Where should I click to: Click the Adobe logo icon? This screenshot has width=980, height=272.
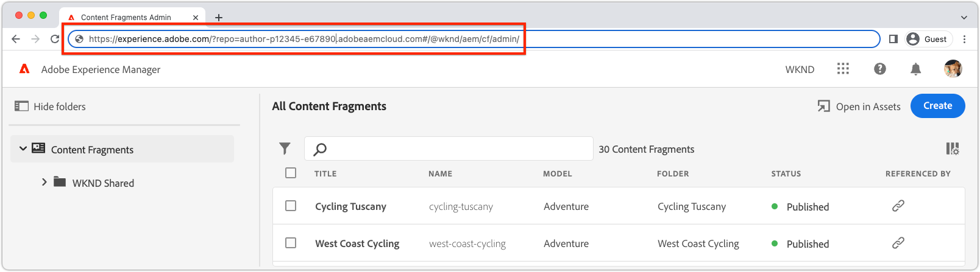24,69
